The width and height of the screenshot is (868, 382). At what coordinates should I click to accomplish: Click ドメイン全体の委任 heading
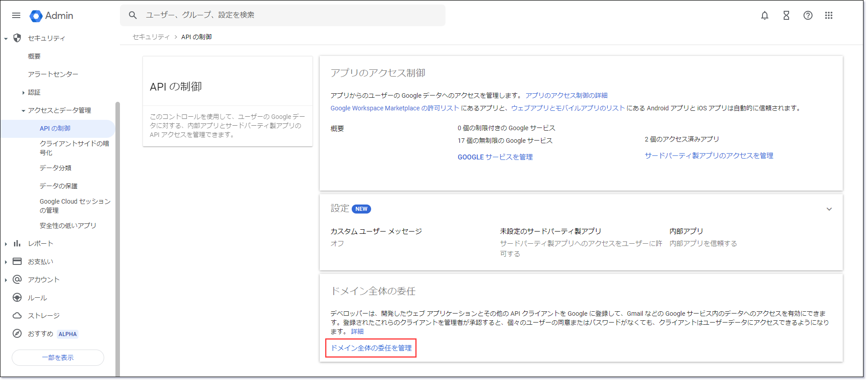373,291
